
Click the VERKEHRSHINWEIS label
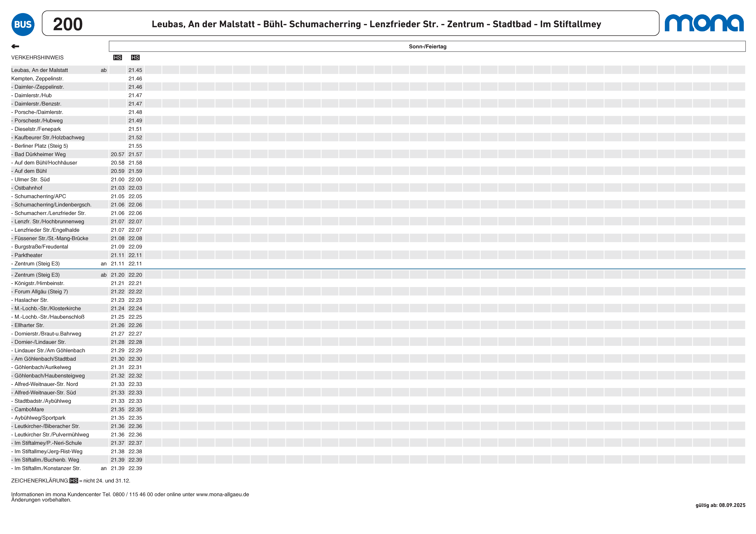pyautogui.click(x=37, y=58)
